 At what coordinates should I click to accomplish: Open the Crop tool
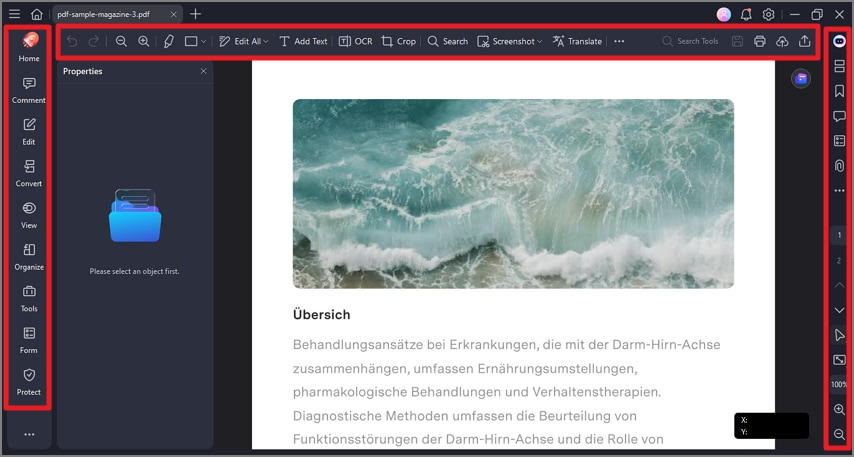click(x=399, y=41)
